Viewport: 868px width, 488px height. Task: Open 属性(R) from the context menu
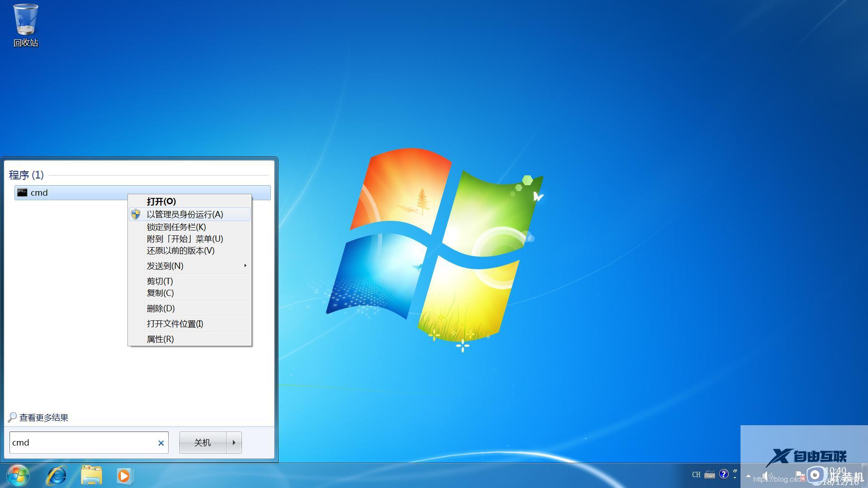click(189, 339)
